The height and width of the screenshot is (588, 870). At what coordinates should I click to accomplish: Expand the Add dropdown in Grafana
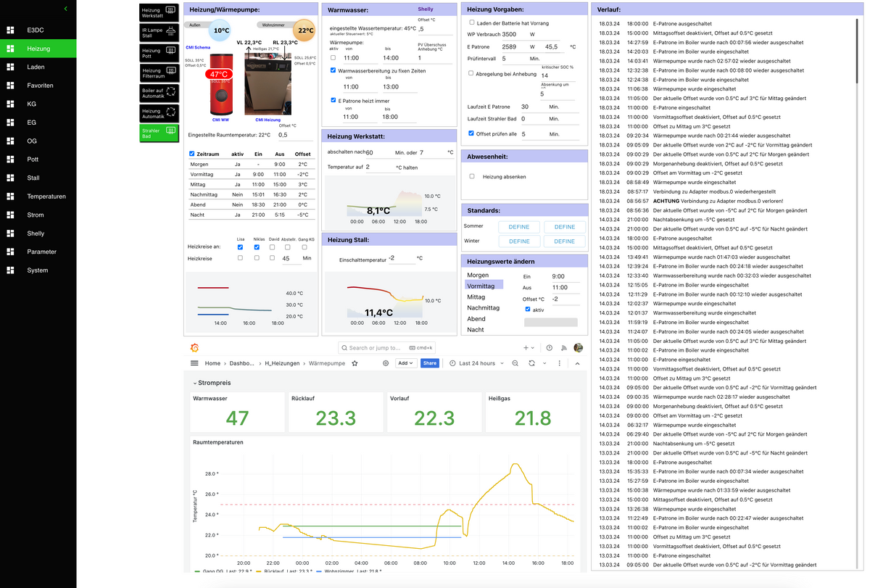pyautogui.click(x=405, y=363)
